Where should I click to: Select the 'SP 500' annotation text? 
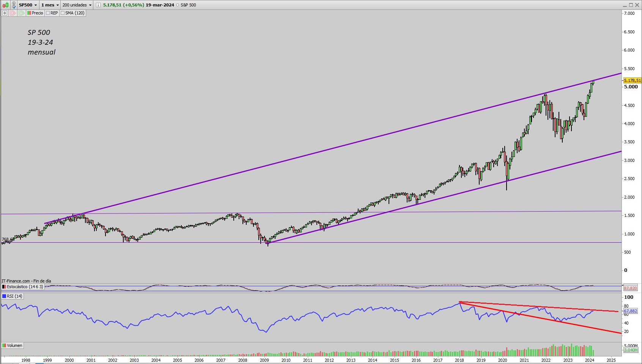pos(39,33)
